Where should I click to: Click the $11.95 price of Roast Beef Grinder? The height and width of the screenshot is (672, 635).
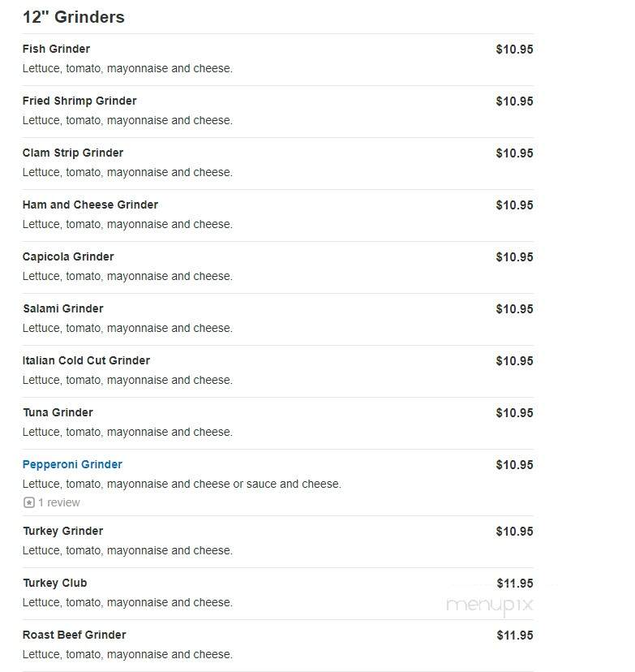coord(515,635)
